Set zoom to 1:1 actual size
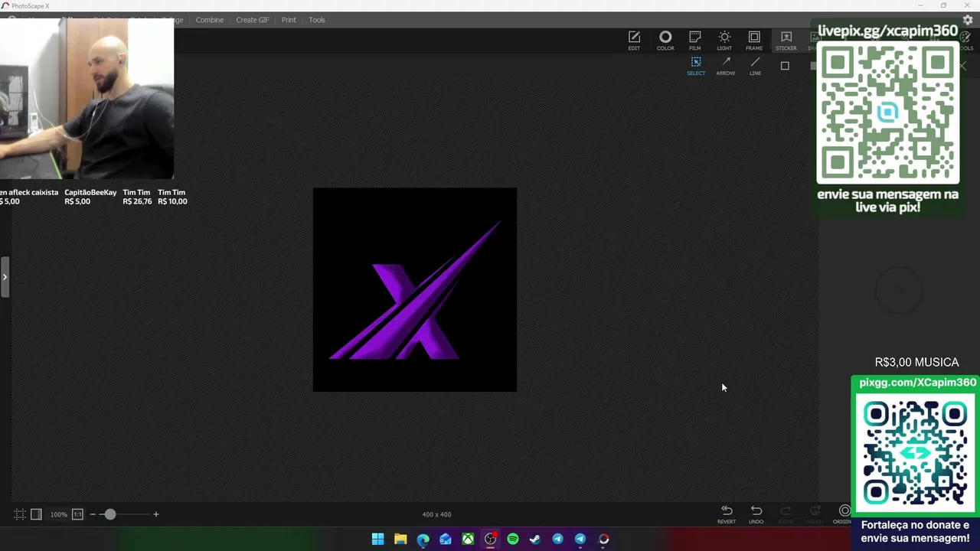The width and height of the screenshot is (980, 551). click(x=77, y=514)
